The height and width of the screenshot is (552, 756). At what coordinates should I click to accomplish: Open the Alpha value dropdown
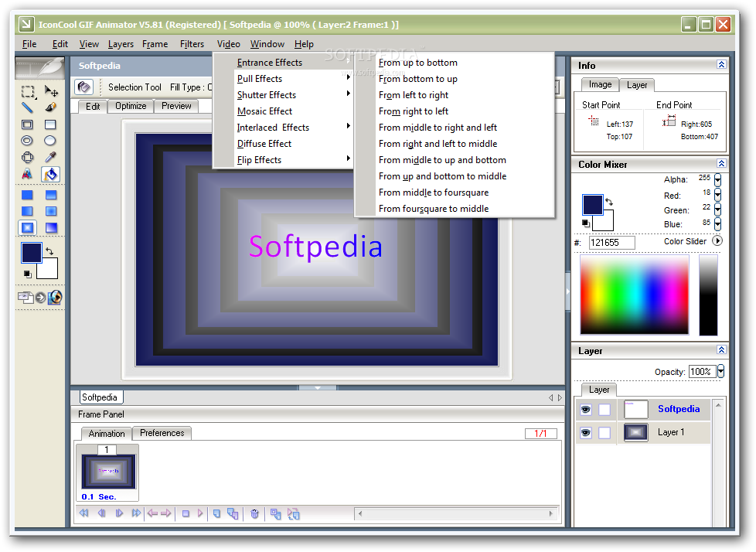[x=718, y=180]
